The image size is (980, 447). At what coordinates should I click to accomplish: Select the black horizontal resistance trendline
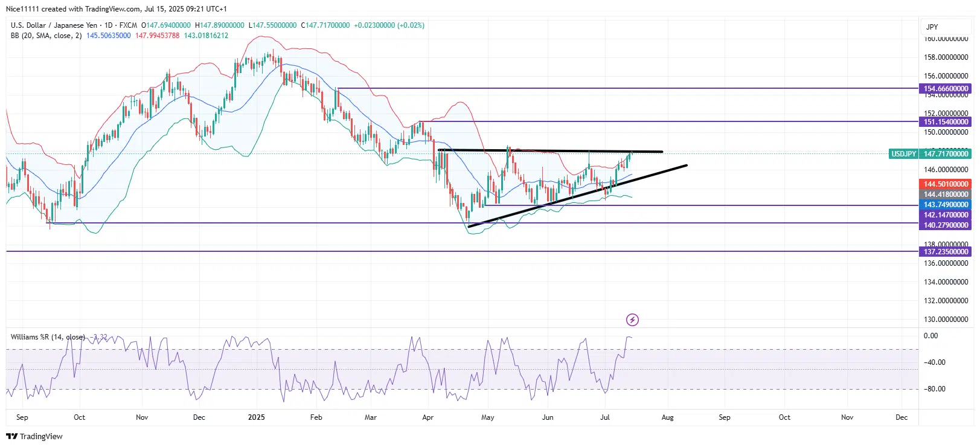[550, 150]
